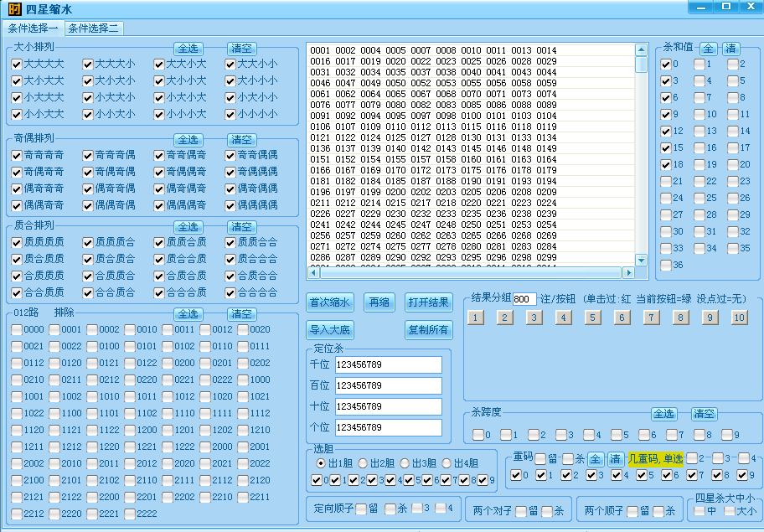Click the 四星缩水 app icon in title bar

click(x=14, y=8)
